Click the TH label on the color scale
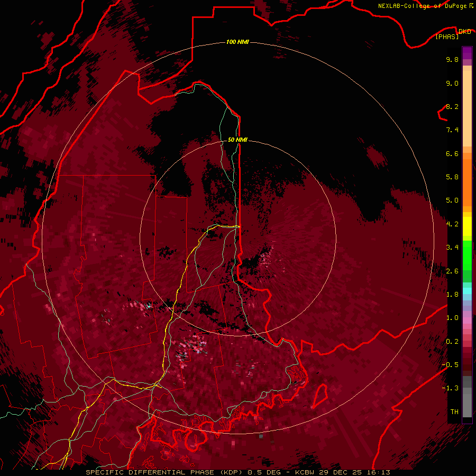Viewport: 476px width, 476px height. [454, 412]
